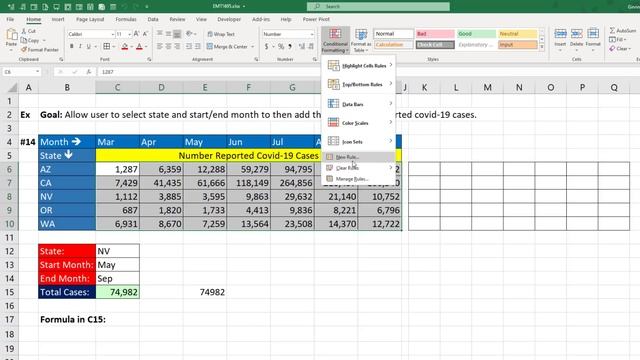This screenshot has height=360, width=640.
Task: Toggle Italic formatting
Action: [80, 47]
